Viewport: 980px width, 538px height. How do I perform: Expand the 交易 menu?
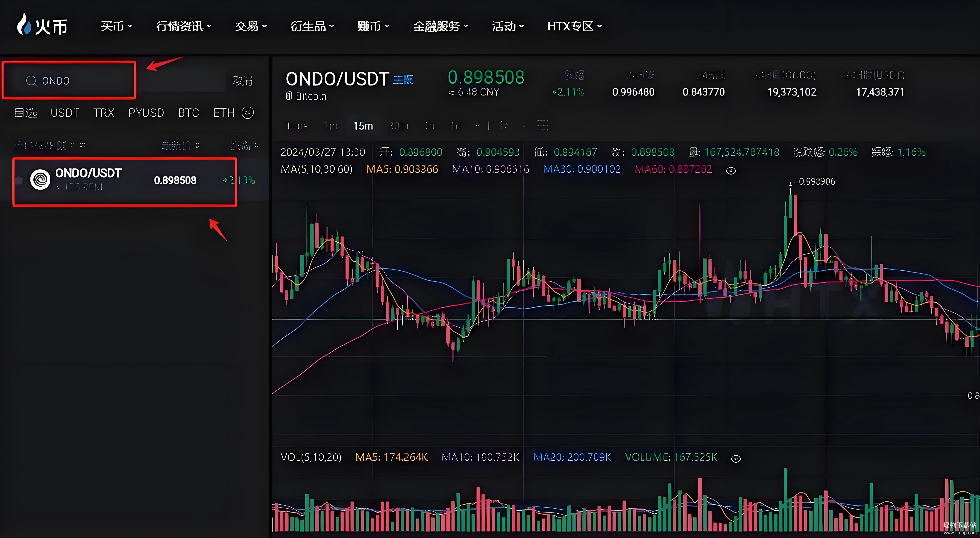click(251, 26)
